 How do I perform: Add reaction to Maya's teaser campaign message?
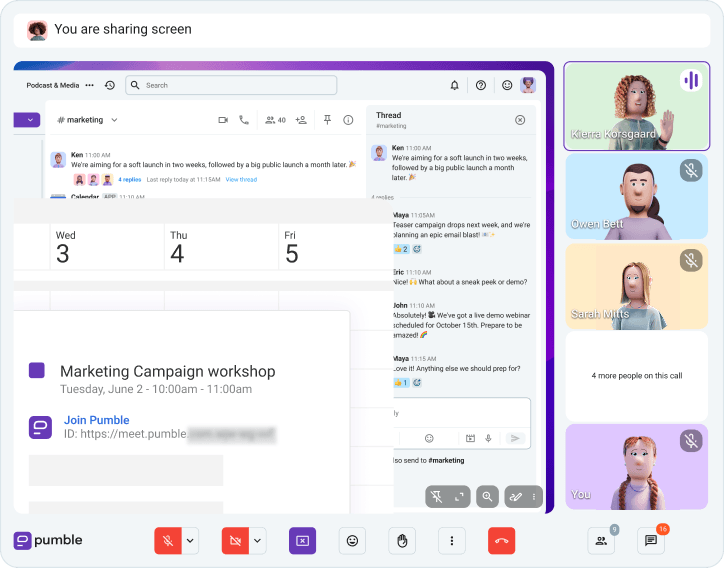[x=417, y=249]
